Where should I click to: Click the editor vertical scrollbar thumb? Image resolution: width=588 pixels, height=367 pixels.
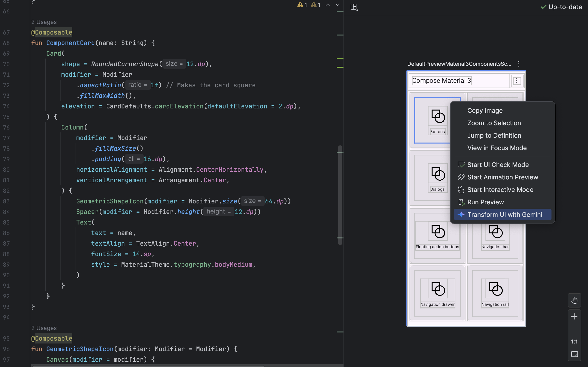pyautogui.click(x=340, y=194)
